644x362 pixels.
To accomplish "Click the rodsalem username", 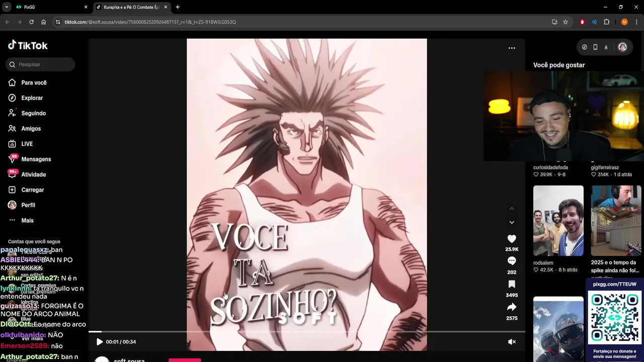I will click(x=543, y=263).
